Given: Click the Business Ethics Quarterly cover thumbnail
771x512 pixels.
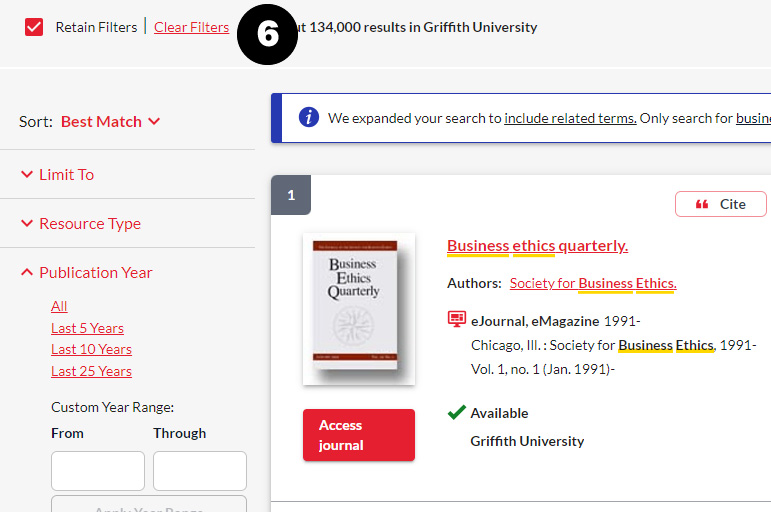Looking at the screenshot, I should point(358,308).
